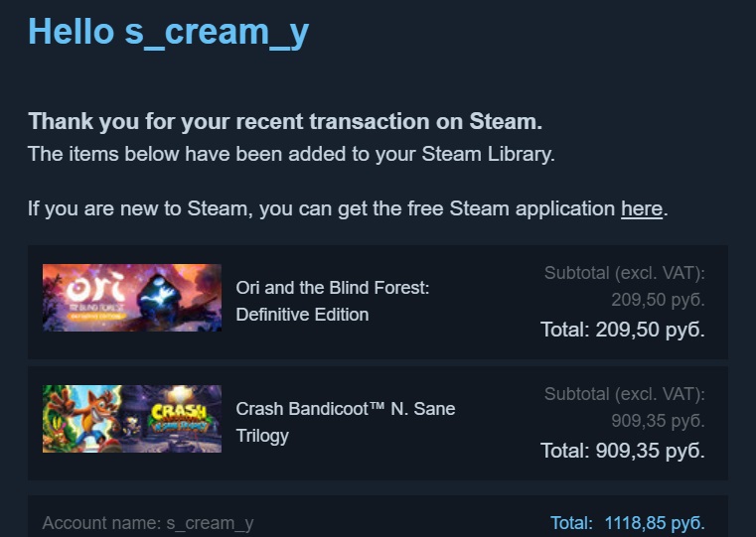Image resolution: width=756 pixels, height=537 pixels.
Task: Click the order total 1118,85 руб.
Action: (x=654, y=522)
